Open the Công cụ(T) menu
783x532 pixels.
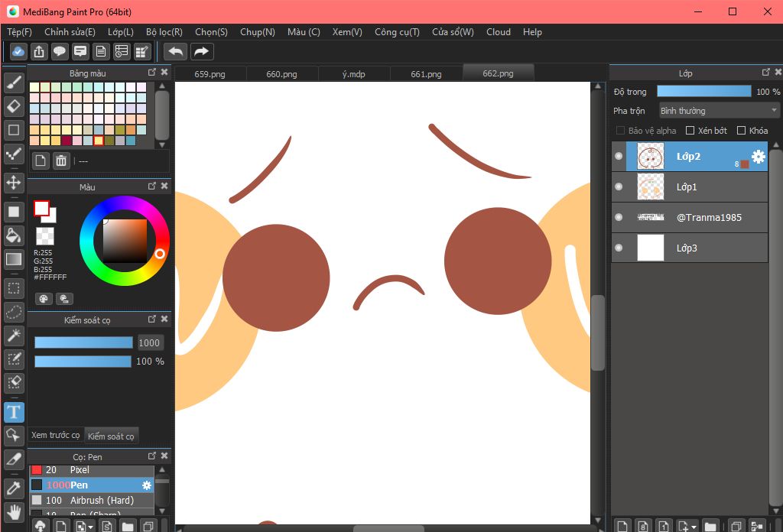397,32
